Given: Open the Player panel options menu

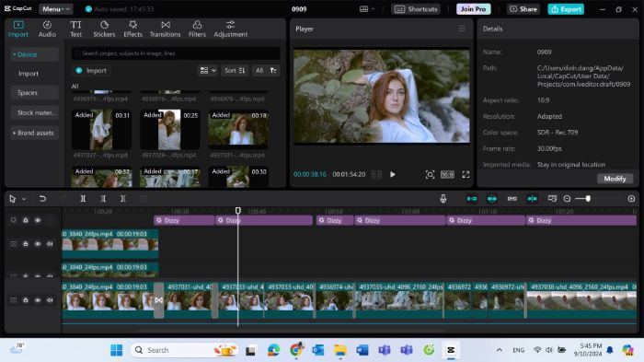Looking at the screenshot, I should click(462, 29).
